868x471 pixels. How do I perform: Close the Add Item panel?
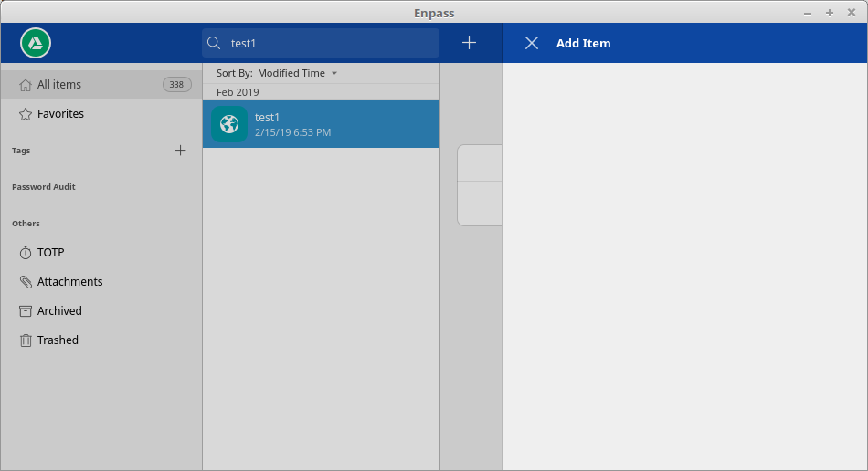click(532, 43)
